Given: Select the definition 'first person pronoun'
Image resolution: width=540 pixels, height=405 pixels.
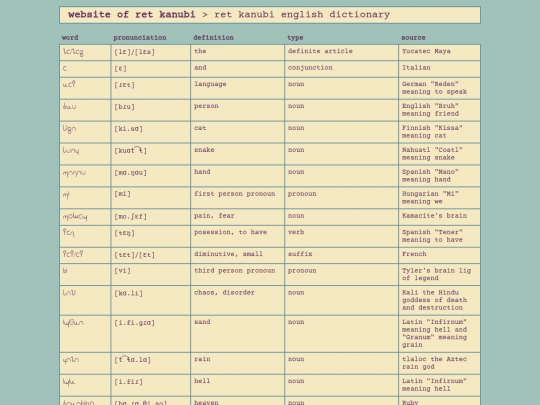Looking at the screenshot, I should 238,198.
